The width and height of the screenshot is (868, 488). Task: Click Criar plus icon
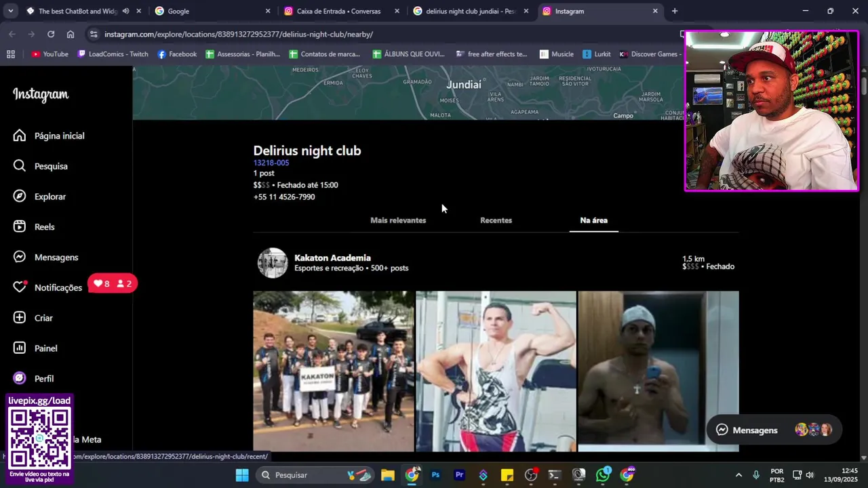(x=20, y=318)
